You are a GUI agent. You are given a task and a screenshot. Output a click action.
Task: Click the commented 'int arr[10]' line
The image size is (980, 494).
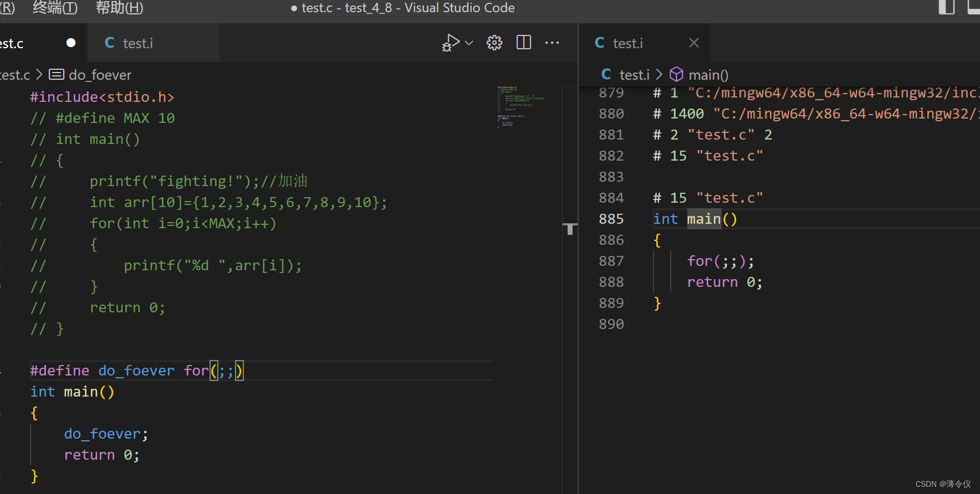coord(209,202)
